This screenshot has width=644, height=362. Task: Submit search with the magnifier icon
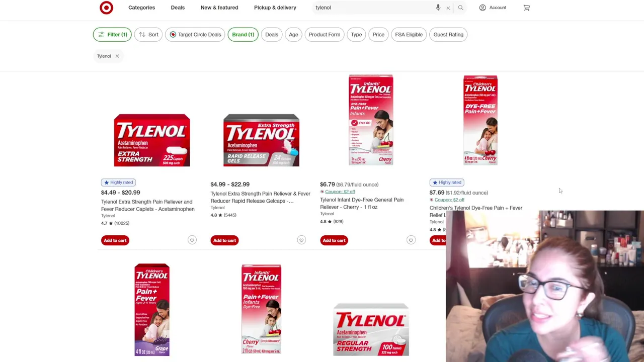pyautogui.click(x=460, y=8)
